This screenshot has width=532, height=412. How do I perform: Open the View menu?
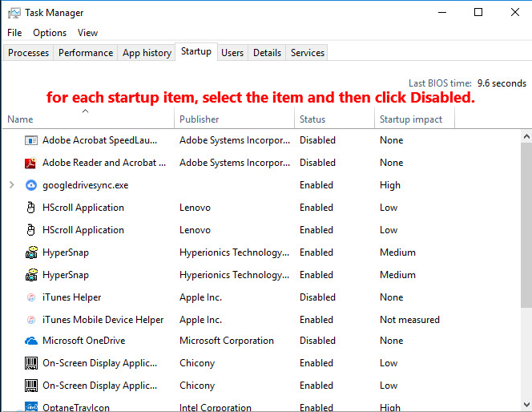coord(87,33)
